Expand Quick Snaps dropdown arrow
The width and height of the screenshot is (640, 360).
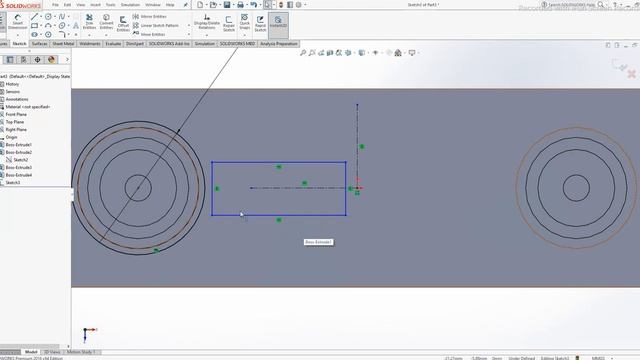244,35
